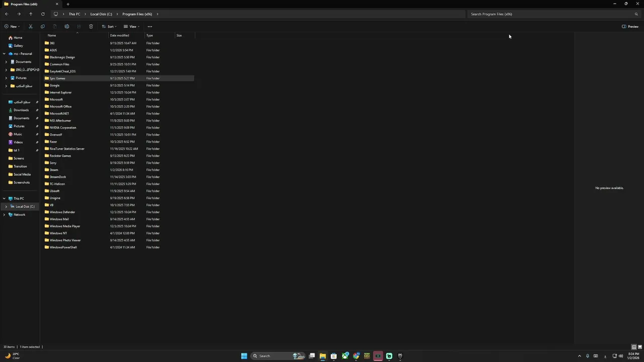Click the taskbar Search box
The height and width of the screenshot is (362, 644).
click(x=277, y=356)
